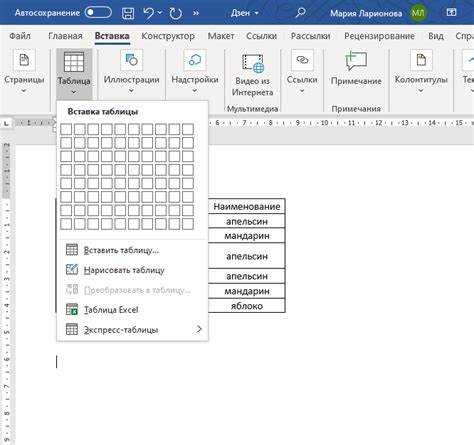
Task: Switch to the Главная tab
Action: 65,36
